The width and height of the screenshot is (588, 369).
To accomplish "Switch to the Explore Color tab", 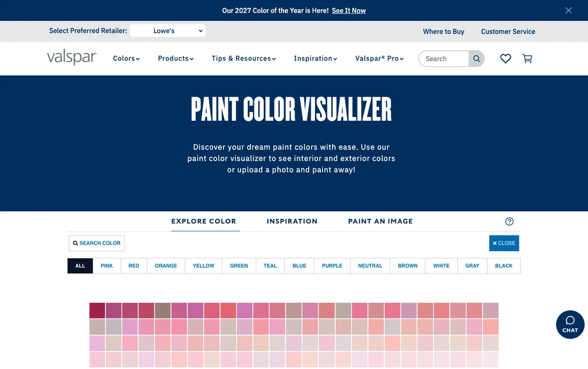I will [x=204, y=221].
